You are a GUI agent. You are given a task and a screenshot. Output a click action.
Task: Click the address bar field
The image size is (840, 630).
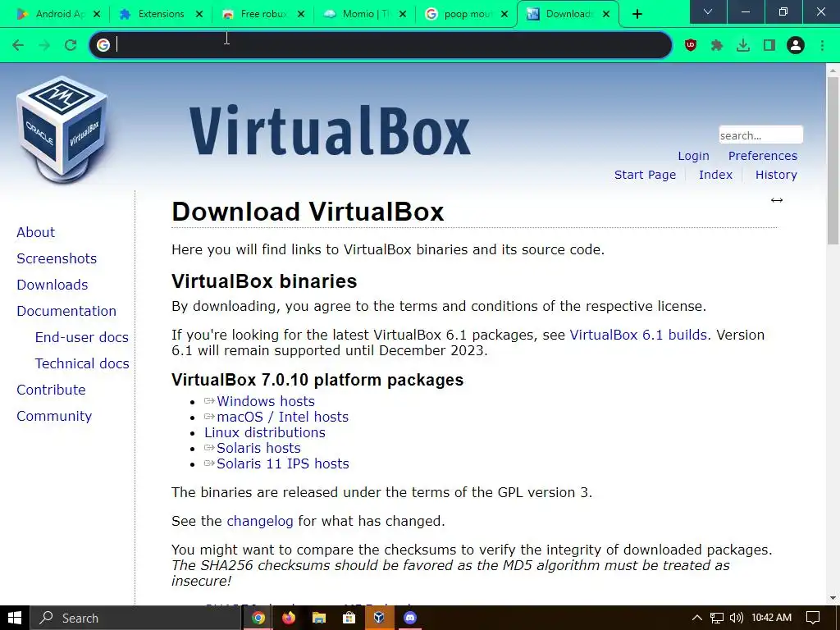(x=381, y=45)
